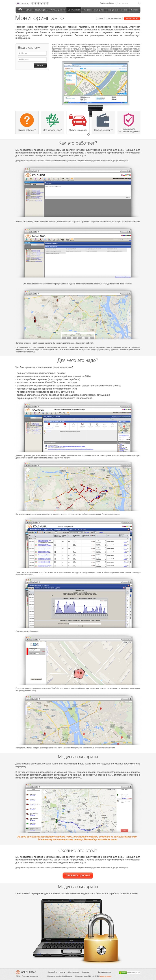The height and width of the screenshot is (980, 156).
Task: Focus the site search field
Action: pos(127,3)
